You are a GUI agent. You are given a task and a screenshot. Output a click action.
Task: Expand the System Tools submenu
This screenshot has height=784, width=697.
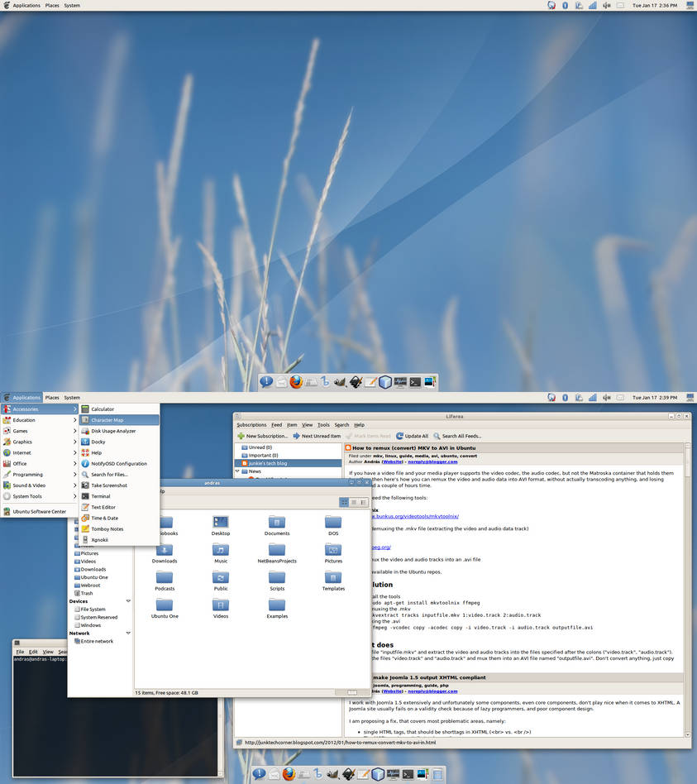click(39, 496)
